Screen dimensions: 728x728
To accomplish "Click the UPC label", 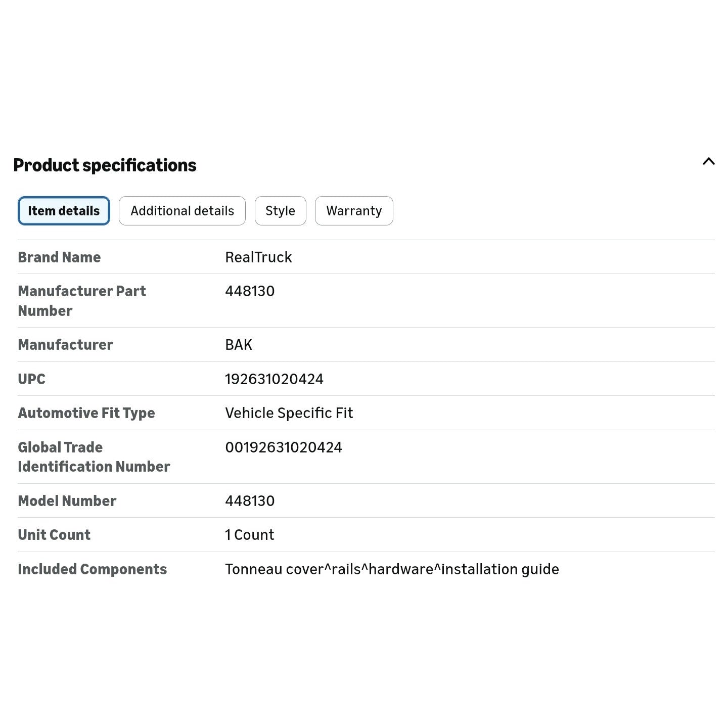I will coord(31,379).
